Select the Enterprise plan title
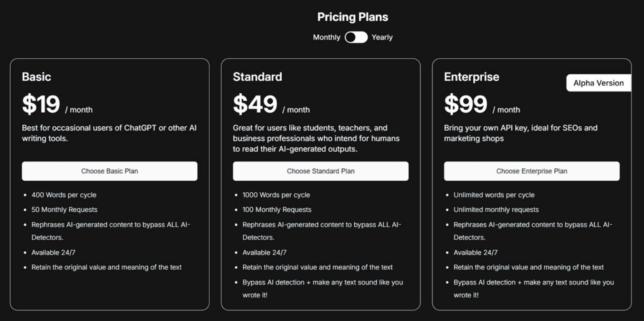 tap(472, 77)
